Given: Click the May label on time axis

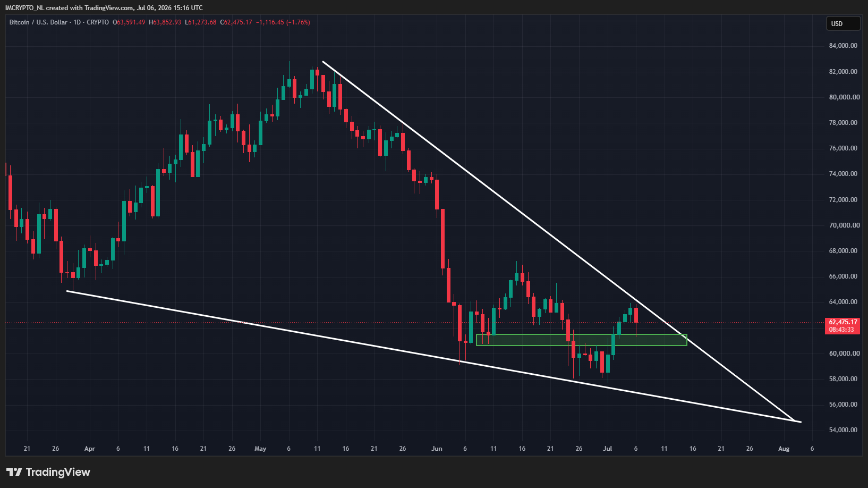Looking at the screenshot, I should point(260,449).
